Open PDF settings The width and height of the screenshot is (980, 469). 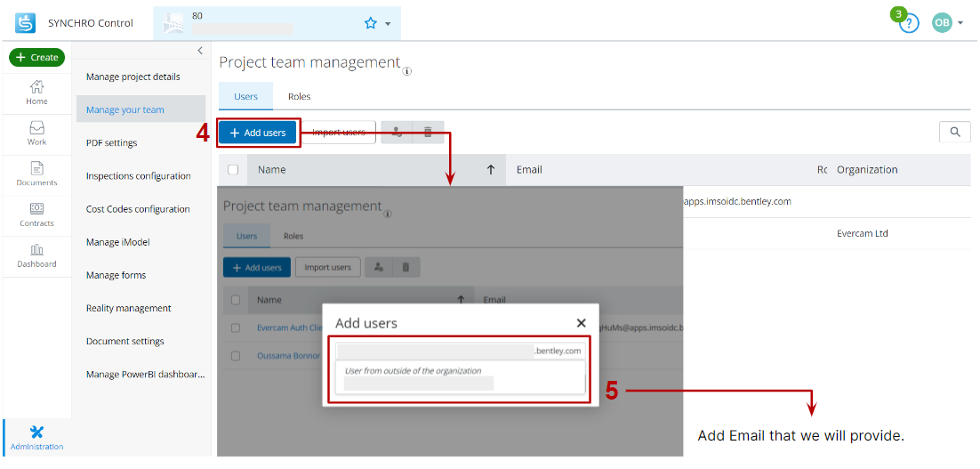tap(112, 143)
